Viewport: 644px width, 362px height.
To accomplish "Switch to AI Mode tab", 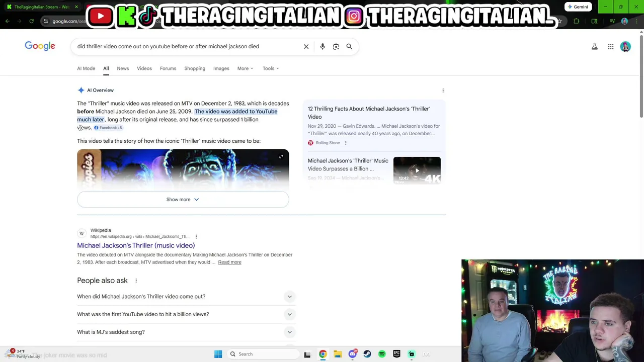I will (x=86, y=68).
